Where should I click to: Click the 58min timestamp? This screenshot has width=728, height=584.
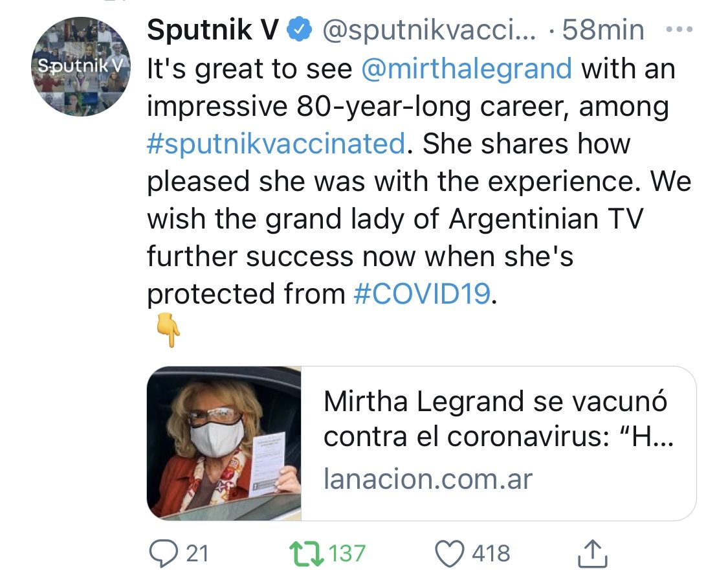click(603, 30)
